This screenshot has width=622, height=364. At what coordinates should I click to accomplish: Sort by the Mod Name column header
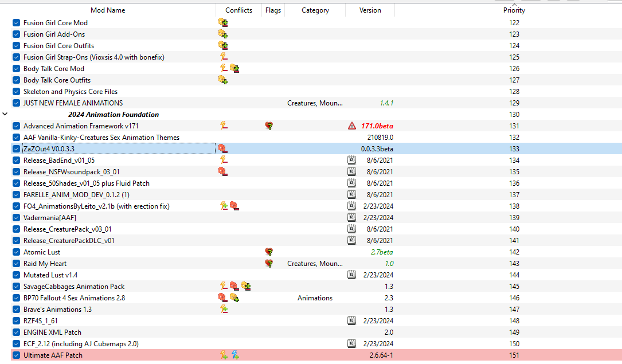pyautogui.click(x=108, y=10)
